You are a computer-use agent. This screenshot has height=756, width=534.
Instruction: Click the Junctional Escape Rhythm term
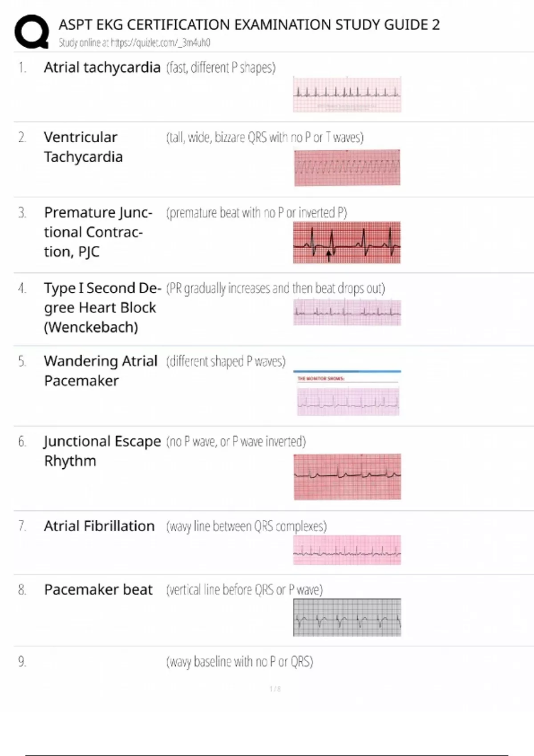pyautogui.click(x=102, y=451)
